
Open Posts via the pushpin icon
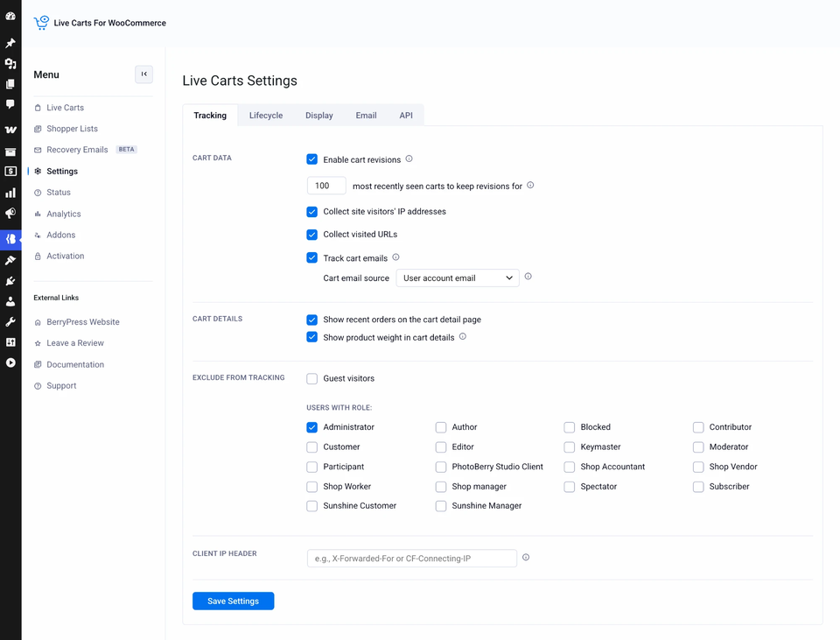[x=10, y=43]
